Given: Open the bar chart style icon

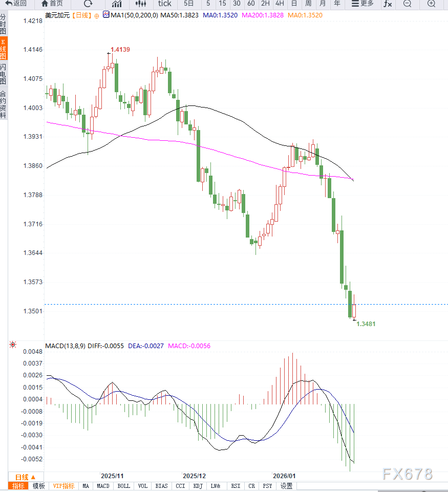Looking at the screenshot, I should [117, 4].
